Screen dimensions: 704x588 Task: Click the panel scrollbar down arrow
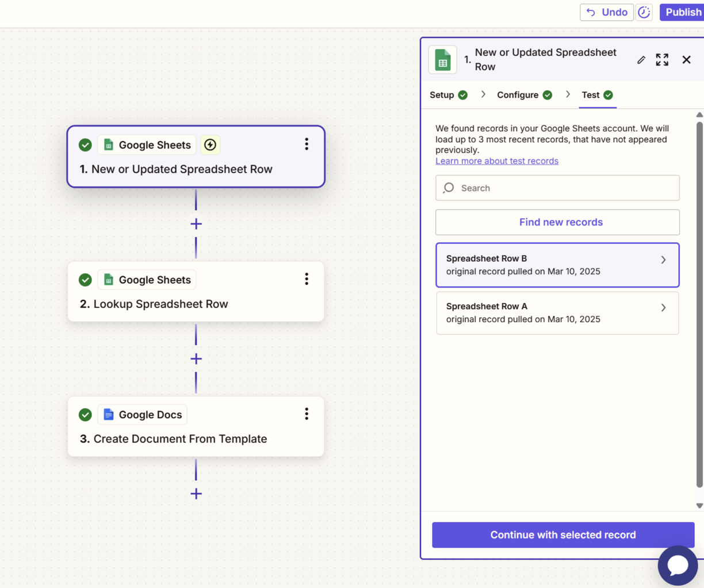tap(699, 506)
